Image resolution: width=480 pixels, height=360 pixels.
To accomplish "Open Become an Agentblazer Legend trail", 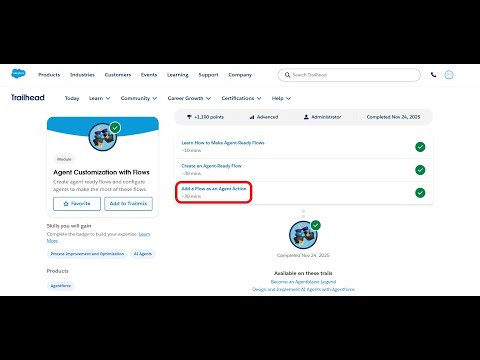I will pos(303,282).
